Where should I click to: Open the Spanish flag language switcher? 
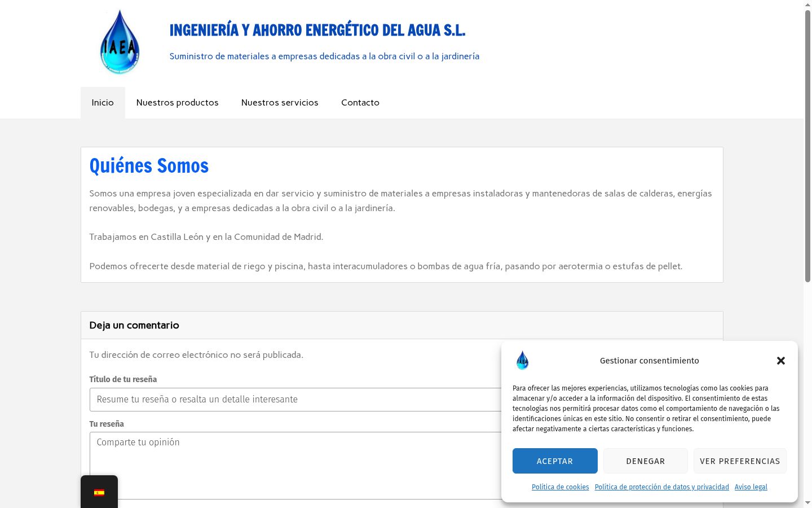pos(99,492)
